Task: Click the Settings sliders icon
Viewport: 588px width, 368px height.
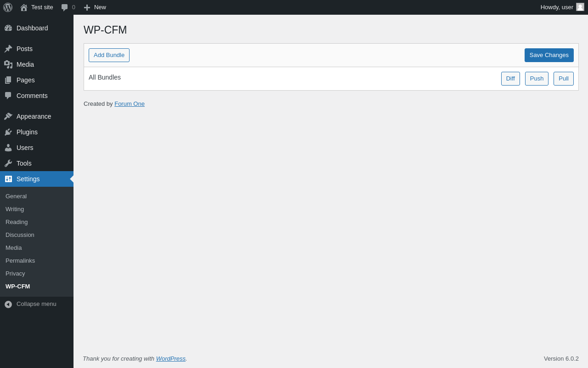Action: tap(8, 179)
